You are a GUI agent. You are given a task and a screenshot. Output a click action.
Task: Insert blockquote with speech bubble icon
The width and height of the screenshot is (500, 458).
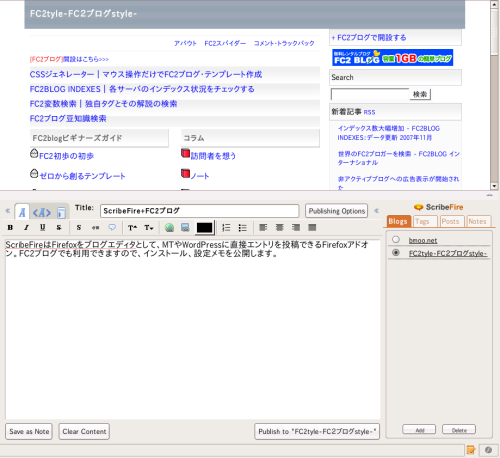(x=112, y=228)
